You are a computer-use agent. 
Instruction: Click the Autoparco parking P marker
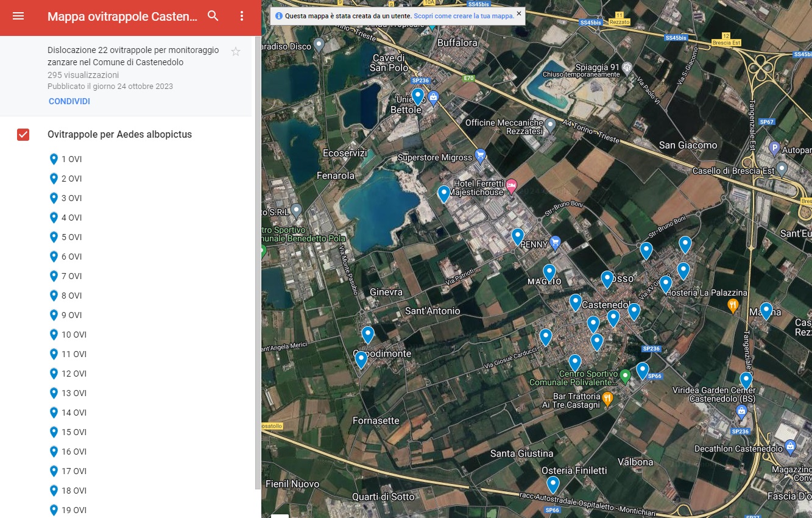pyautogui.click(x=775, y=147)
